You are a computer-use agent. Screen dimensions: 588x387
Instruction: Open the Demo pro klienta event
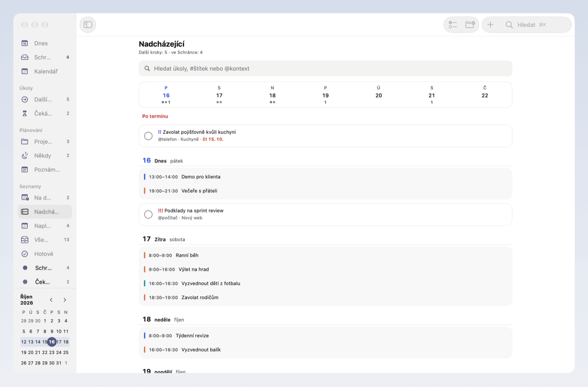[x=325, y=177]
